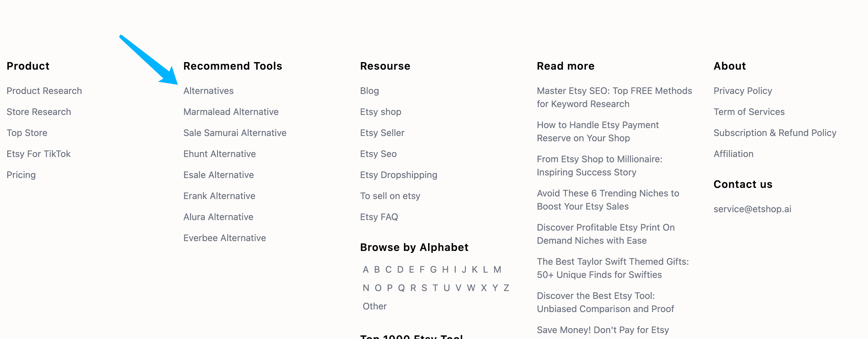View the Pricing page
868x339 pixels.
pyautogui.click(x=21, y=175)
